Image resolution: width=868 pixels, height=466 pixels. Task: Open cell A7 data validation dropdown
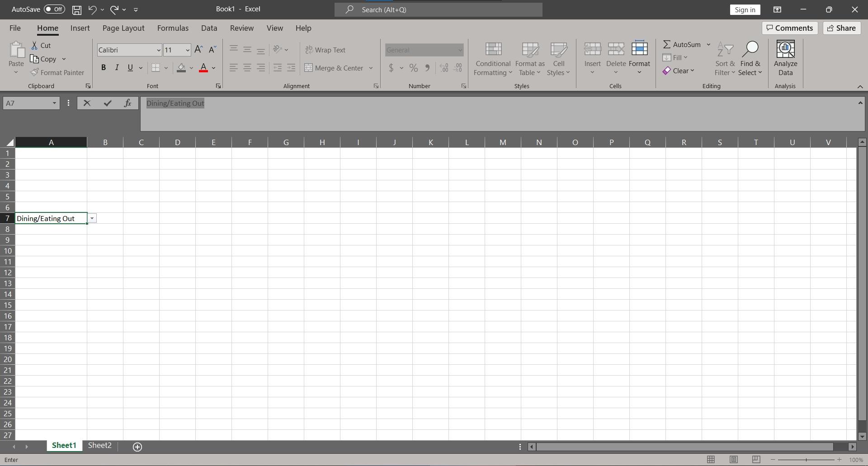tap(92, 218)
